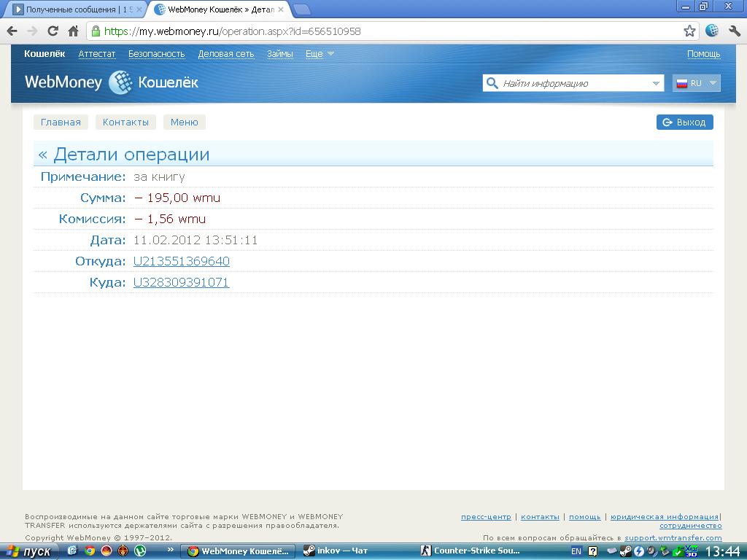Click the green SSL padlock icon

pos(96,31)
